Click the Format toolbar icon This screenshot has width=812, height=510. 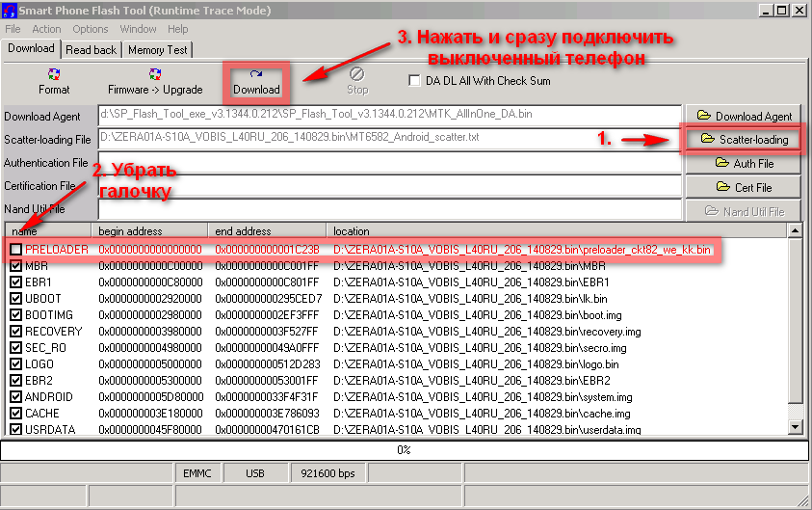coord(53,74)
